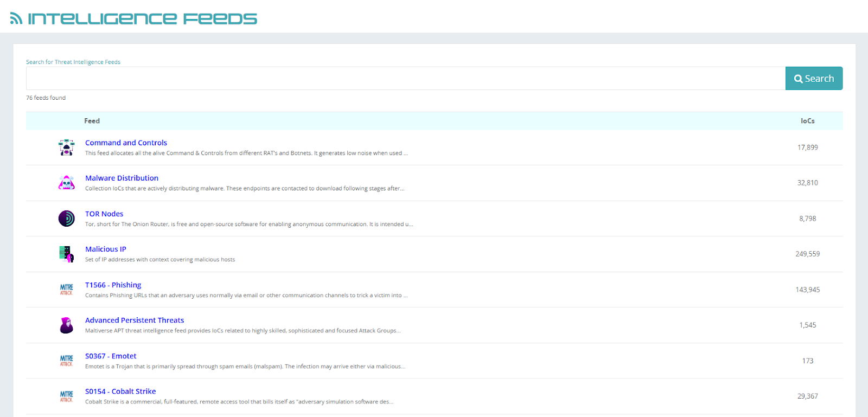Open the Command and Controls feed link
868x417 pixels.
click(x=126, y=143)
